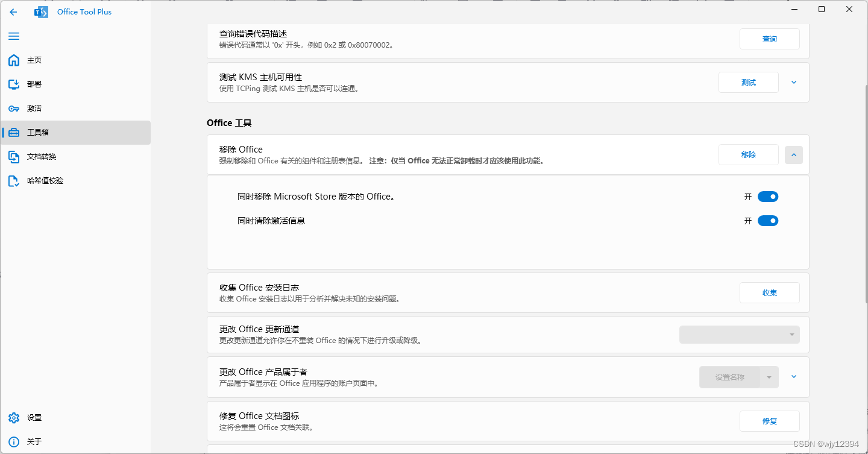Maximize the window

click(822, 10)
